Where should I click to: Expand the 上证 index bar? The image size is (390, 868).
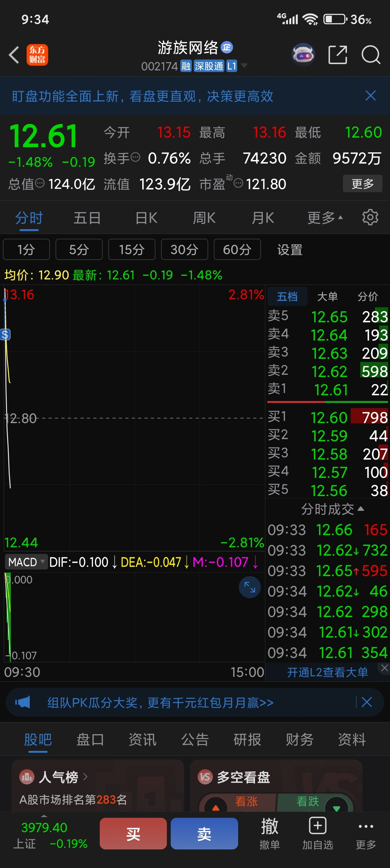44,816
